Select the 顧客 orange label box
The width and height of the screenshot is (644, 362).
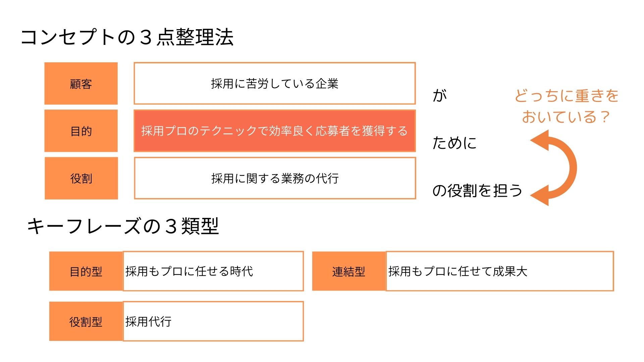click(81, 83)
